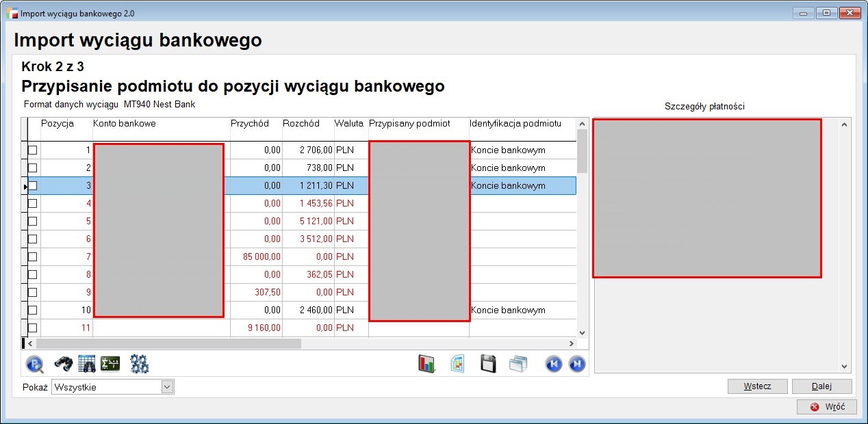This screenshot has width=868, height=424.
Task: Open the gears settings icon
Action: point(140,364)
